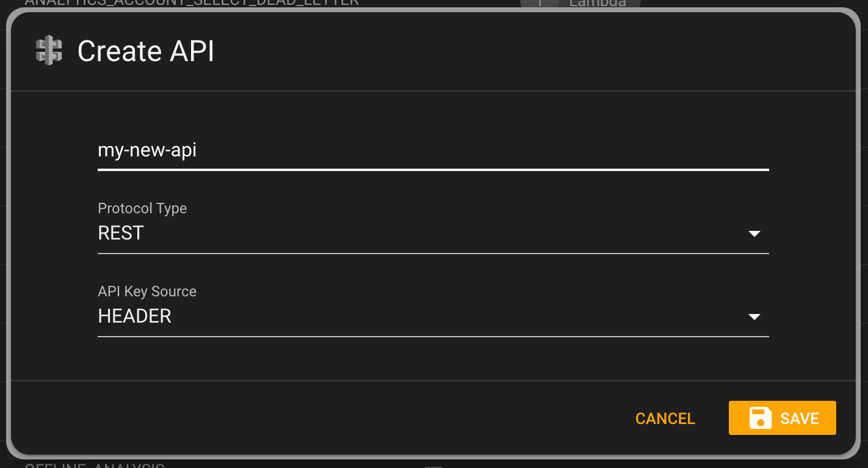Toggle the partially visible checkbox below the dialog
This screenshot has height=468, width=868.
click(433, 466)
